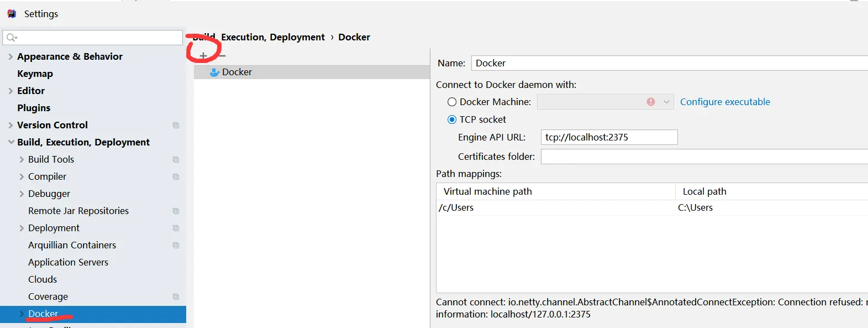This screenshot has height=328, width=868.
Task: Click project-level icon next to Arquillian Containers
Action: pos(176,245)
